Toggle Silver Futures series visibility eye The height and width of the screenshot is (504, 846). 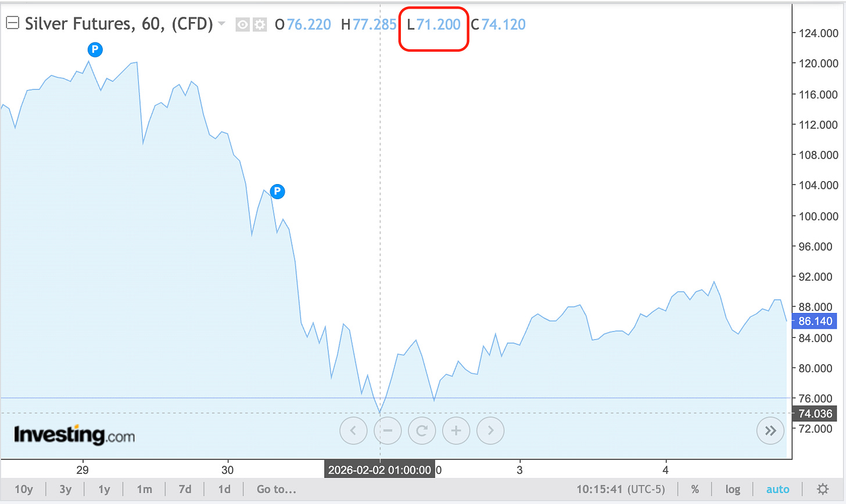(243, 24)
